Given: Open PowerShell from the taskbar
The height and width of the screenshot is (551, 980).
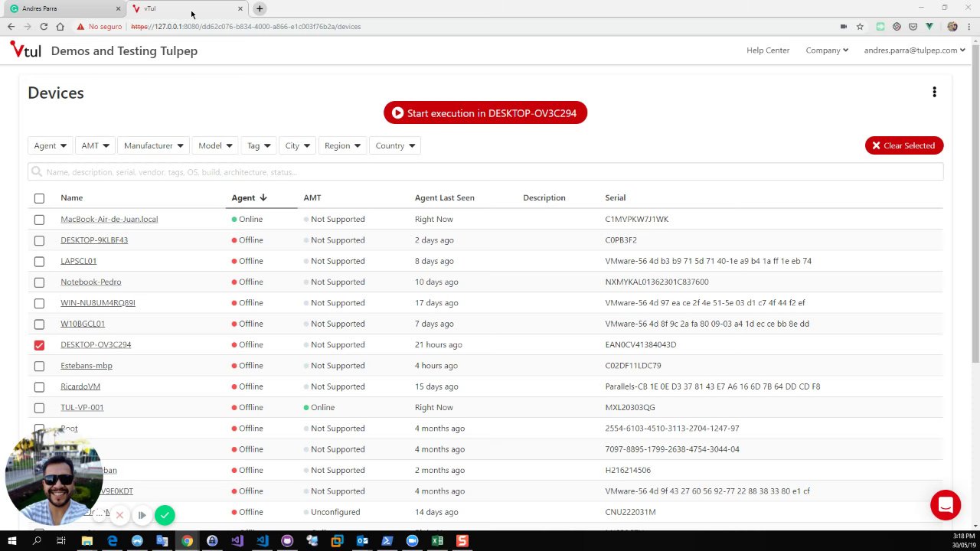Looking at the screenshot, I should coord(387,541).
